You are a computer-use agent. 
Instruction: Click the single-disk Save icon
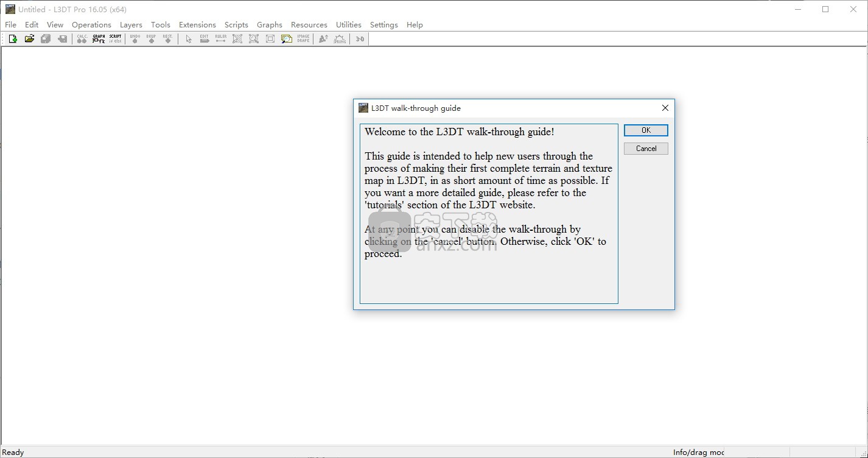tap(62, 39)
